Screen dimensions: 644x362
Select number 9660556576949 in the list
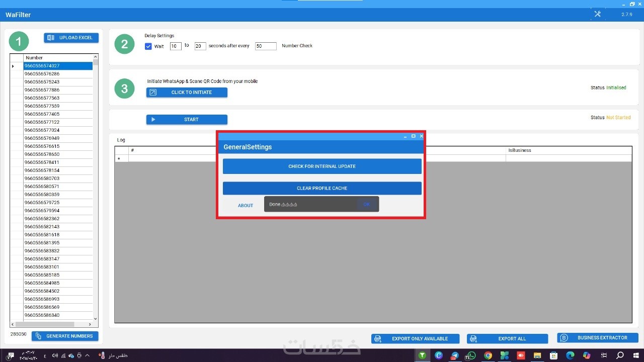(x=58, y=138)
